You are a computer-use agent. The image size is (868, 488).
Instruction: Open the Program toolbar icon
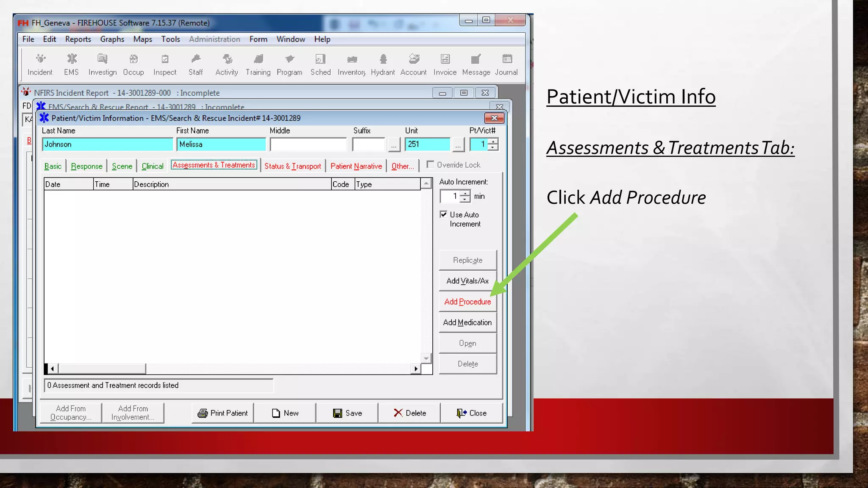[x=289, y=64]
